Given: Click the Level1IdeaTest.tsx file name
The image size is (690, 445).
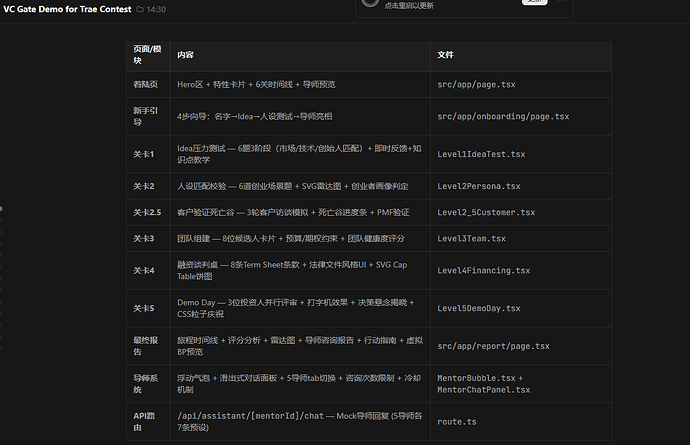Looking at the screenshot, I should click(481, 154).
